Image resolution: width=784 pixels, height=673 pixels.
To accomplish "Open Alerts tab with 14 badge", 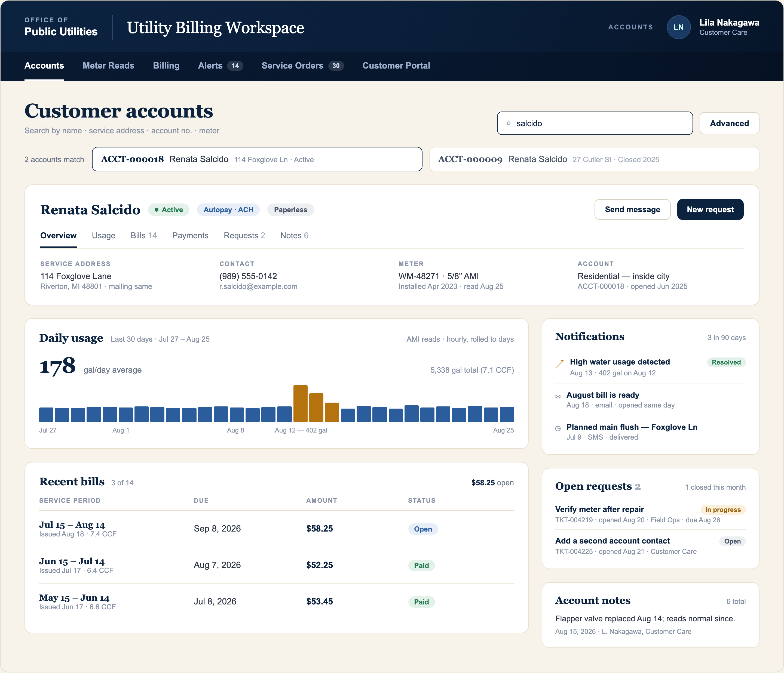I will point(220,66).
